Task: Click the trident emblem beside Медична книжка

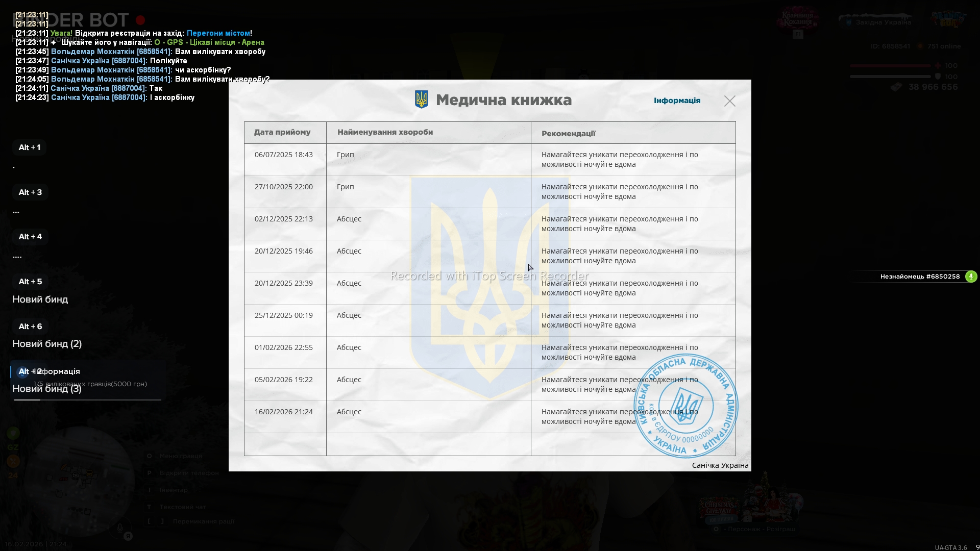Action: coord(422,99)
